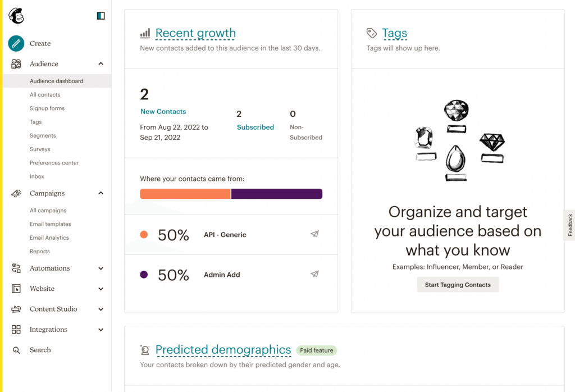Select All contacts in the sidebar

[45, 94]
